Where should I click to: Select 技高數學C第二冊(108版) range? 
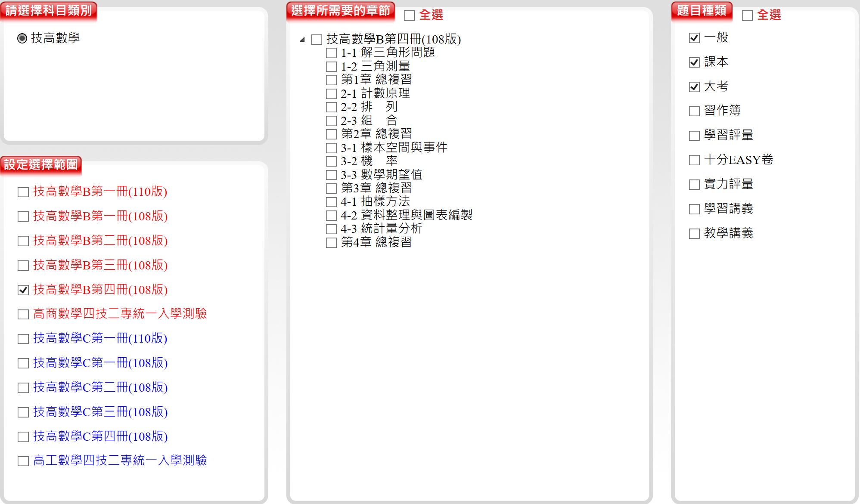click(x=23, y=388)
